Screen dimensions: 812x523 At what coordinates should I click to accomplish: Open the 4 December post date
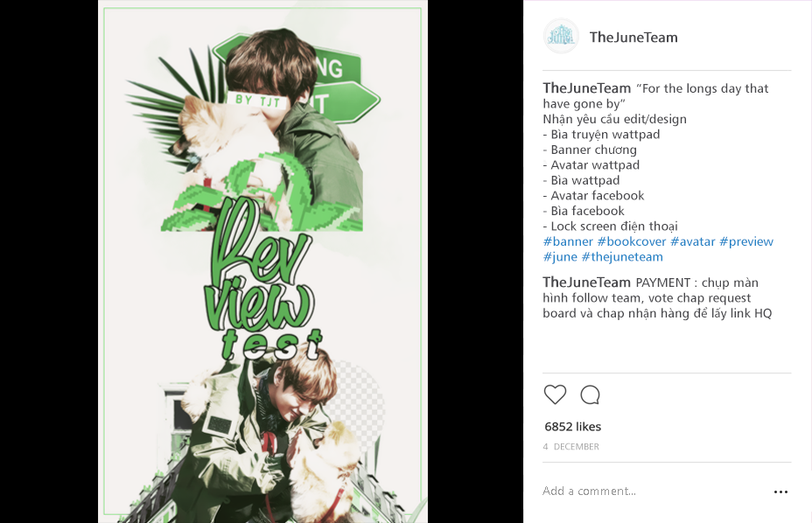(x=570, y=446)
